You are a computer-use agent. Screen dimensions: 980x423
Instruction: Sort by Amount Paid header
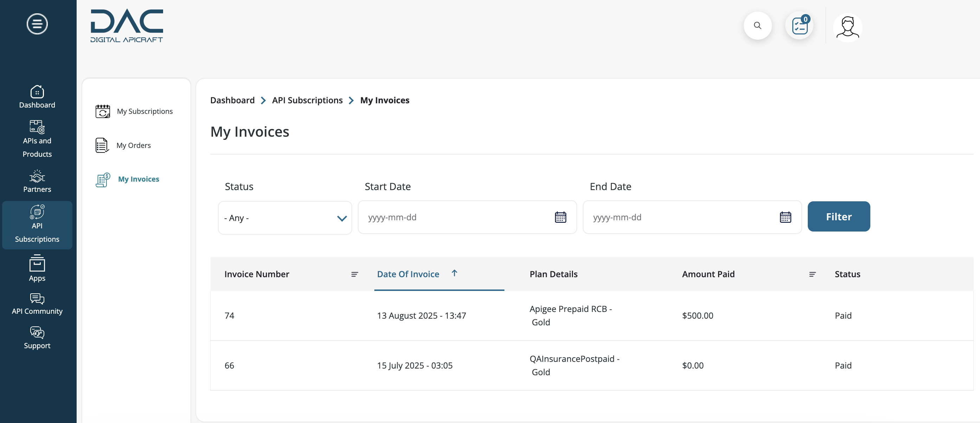click(708, 274)
